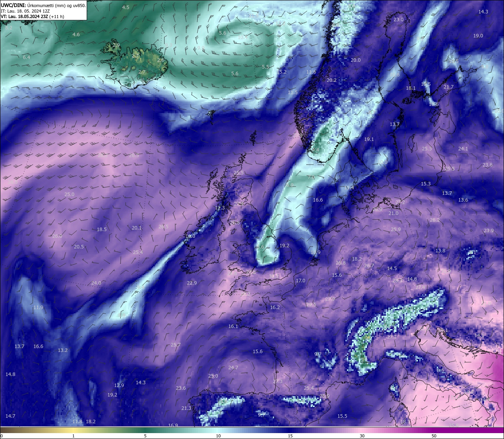This screenshot has height=439, width=504.
Task: Click the color scale label 30
Action: click(362, 436)
